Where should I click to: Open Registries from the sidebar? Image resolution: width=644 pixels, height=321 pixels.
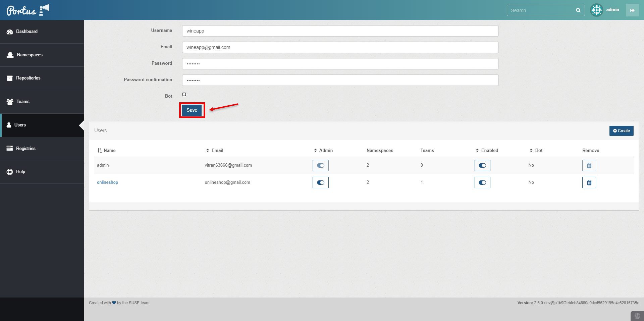point(25,148)
